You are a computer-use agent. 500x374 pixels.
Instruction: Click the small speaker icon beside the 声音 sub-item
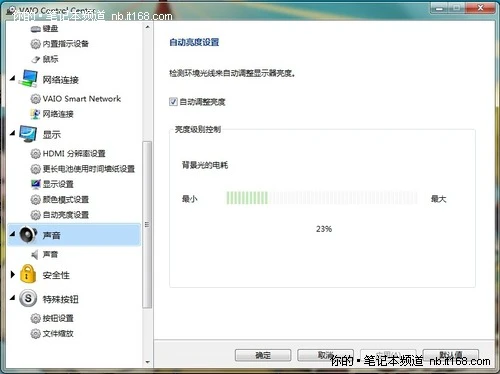pyautogui.click(x=35, y=255)
